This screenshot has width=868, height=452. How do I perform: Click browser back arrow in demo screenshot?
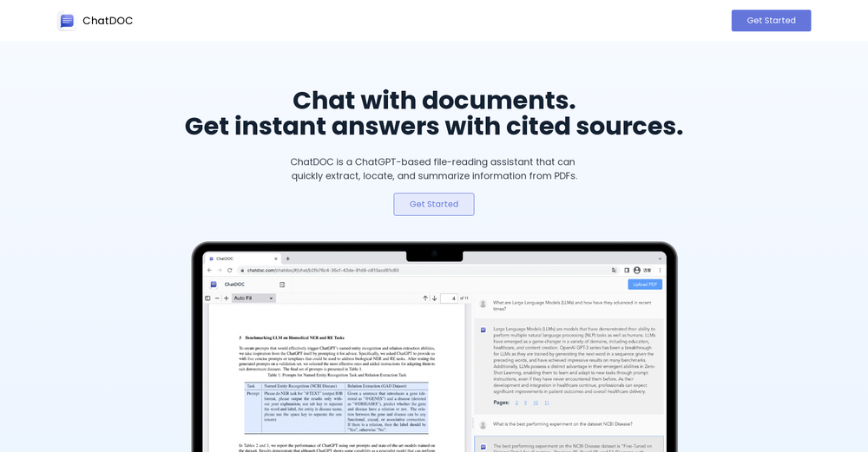click(209, 270)
